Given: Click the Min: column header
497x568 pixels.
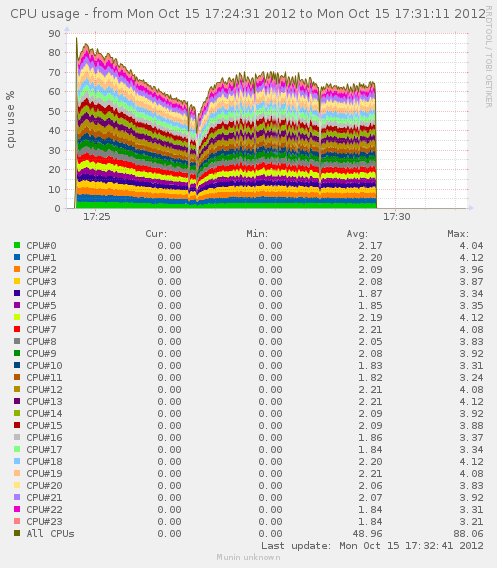Looking at the screenshot, I should pos(257,234).
